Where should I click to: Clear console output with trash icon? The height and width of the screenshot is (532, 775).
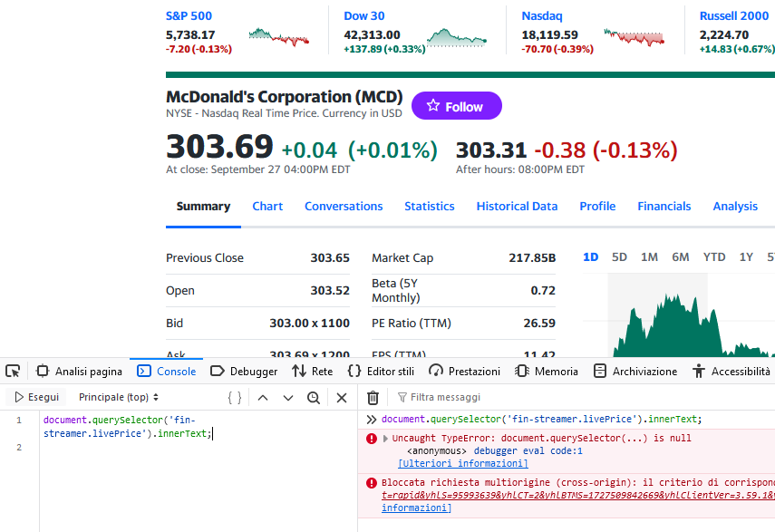tap(373, 397)
